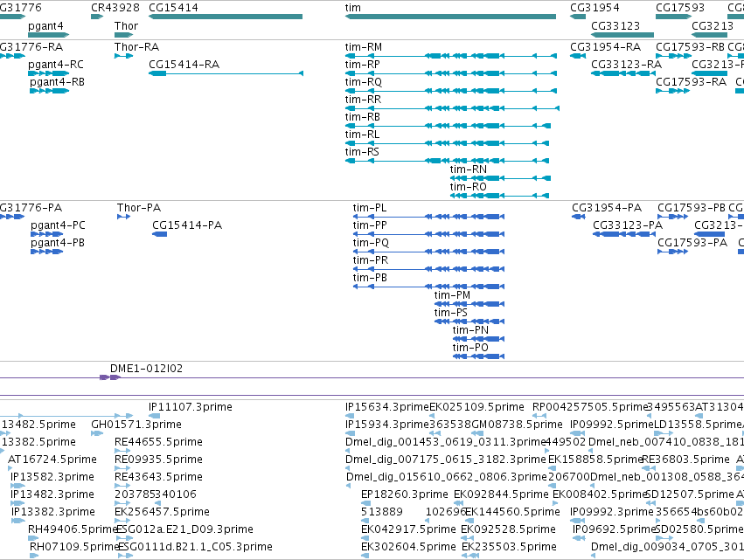Select the tim-RR transcript label
Image resolution: width=744 pixels, height=560 pixels.
(363, 100)
